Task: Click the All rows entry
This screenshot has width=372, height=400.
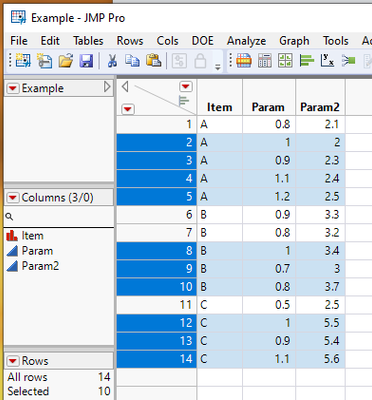Action: pos(59,377)
